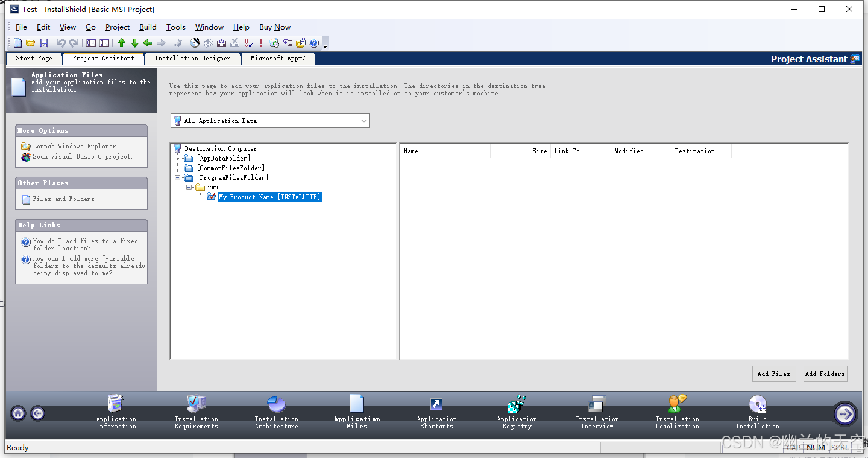Click the Open Project folder icon

(30, 43)
